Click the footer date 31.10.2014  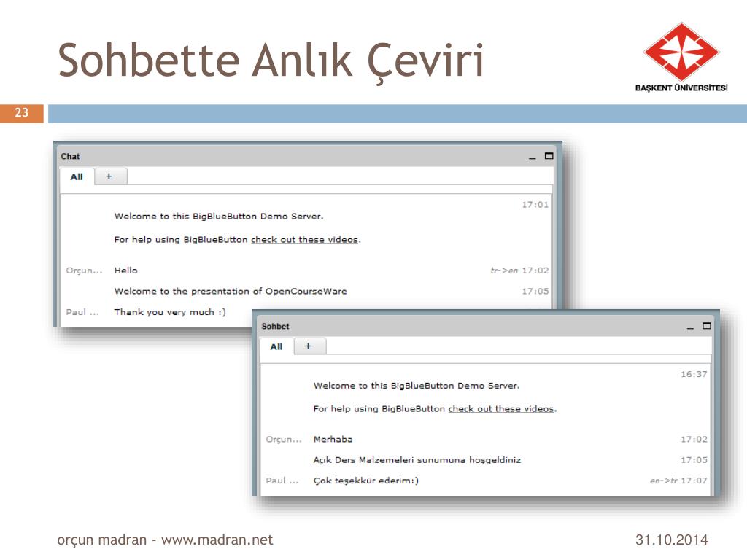pyautogui.click(x=672, y=540)
